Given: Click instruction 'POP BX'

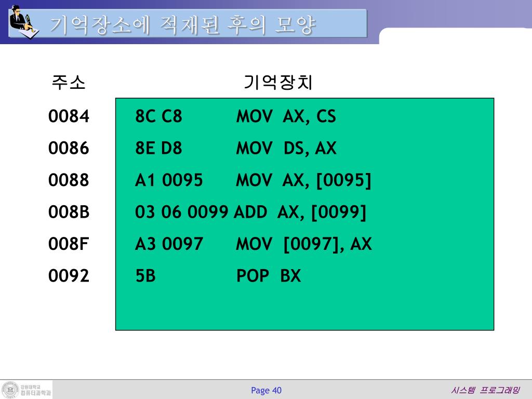Looking at the screenshot, I should pos(269,275).
